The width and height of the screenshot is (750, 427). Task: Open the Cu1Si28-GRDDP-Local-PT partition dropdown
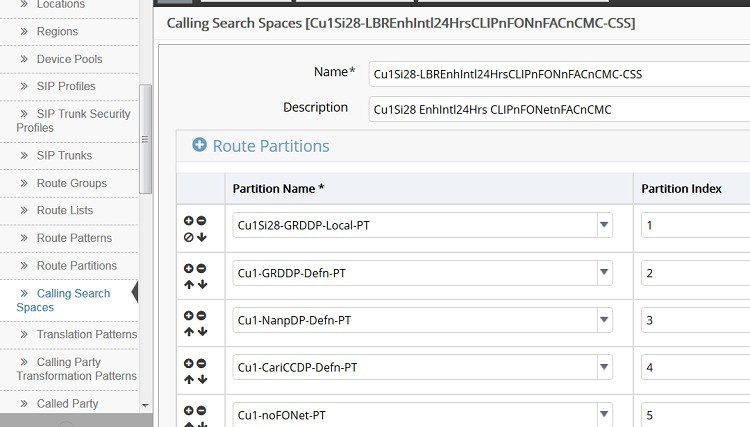point(604,225)
